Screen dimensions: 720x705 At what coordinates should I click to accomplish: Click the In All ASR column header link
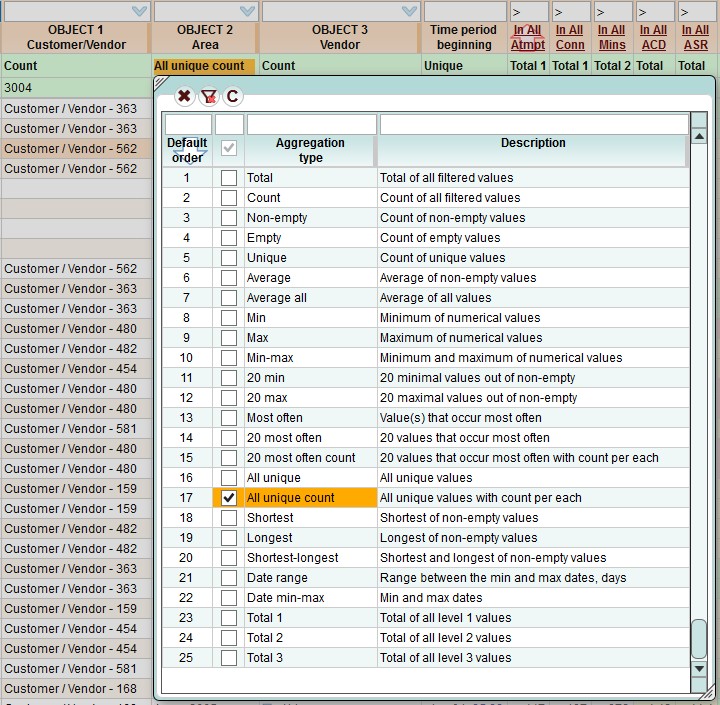[695, 37]
